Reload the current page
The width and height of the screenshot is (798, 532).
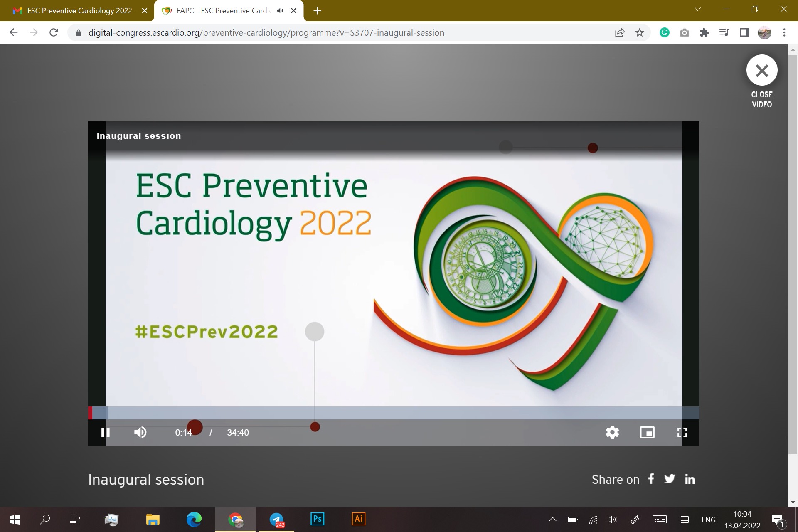point(54,32)
